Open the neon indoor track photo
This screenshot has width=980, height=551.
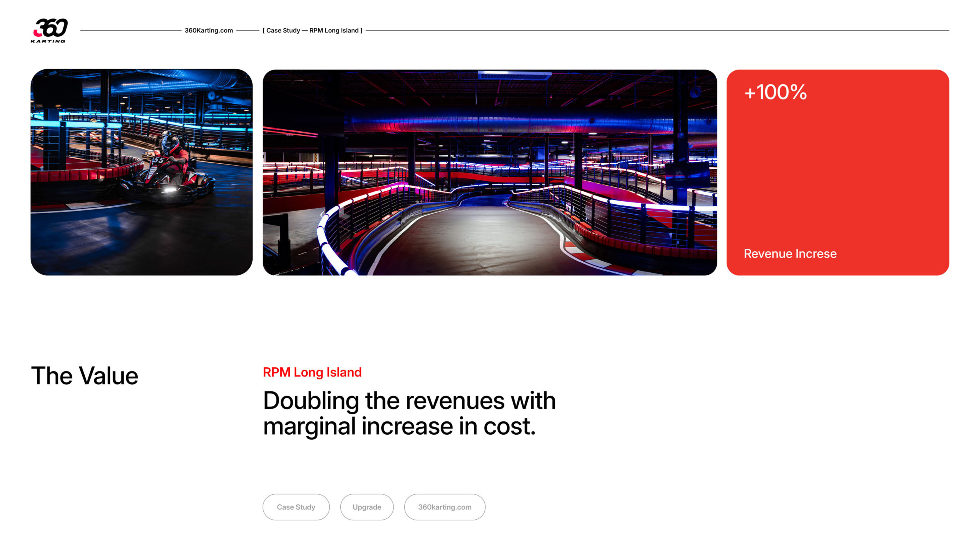tap(490, 172)
